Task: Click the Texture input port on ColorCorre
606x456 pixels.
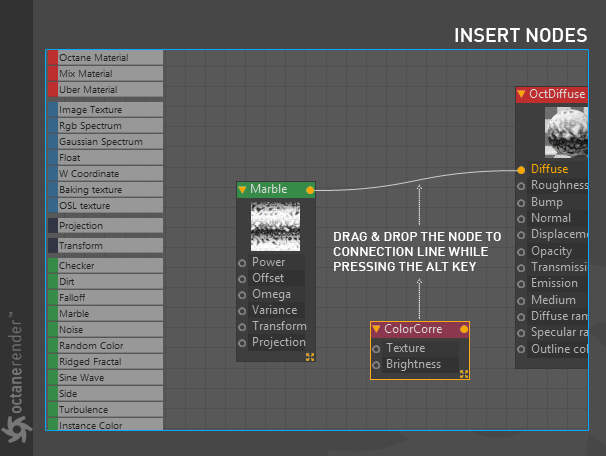Action: [x=376, y=349]
